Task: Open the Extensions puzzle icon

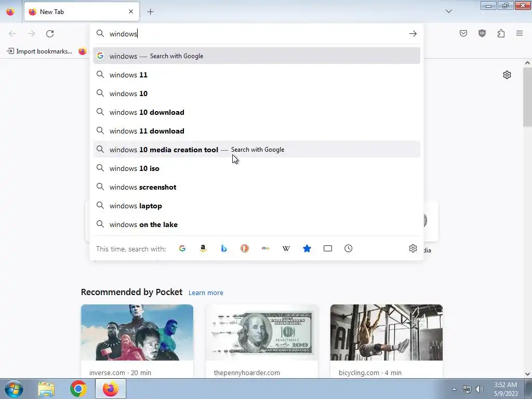Action: coord(501,33)
